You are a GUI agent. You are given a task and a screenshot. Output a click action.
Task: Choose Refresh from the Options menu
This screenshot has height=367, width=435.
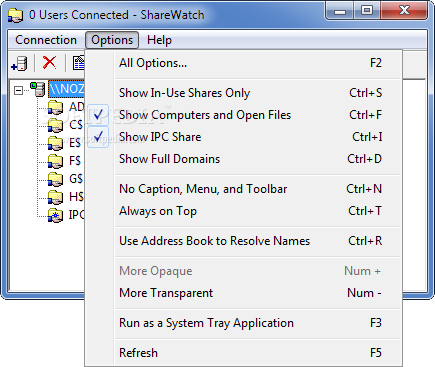pos(243,353)
